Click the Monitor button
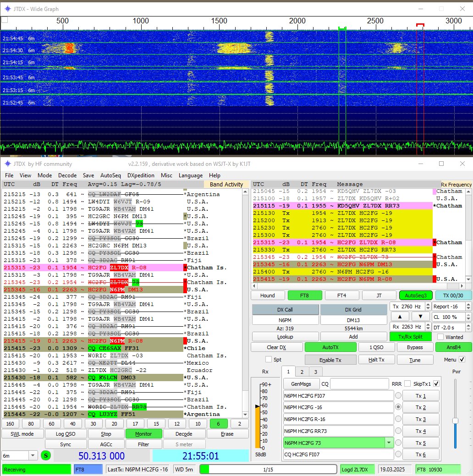This screenshot has width=473, height=476. (x=143, y=434)
